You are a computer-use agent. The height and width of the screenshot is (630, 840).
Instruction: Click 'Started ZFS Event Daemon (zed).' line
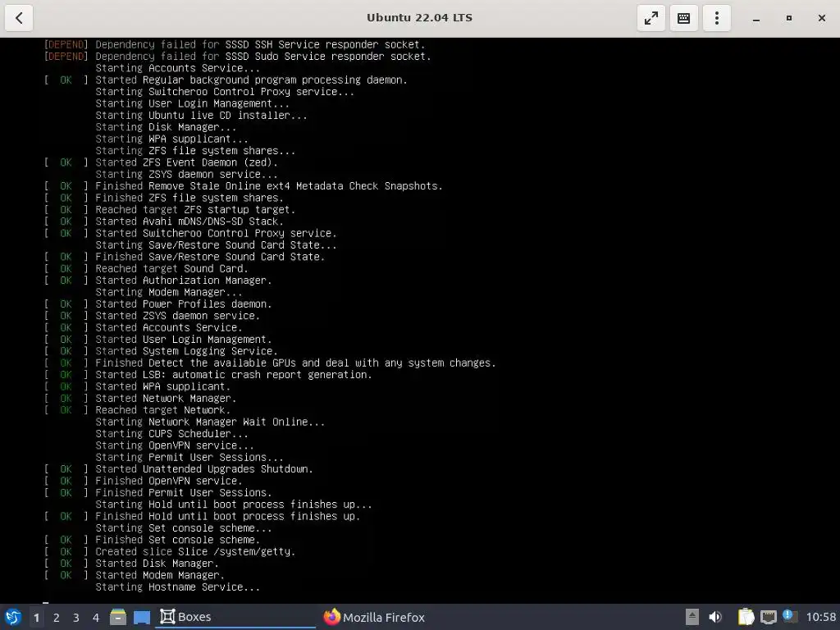[186, 163]
